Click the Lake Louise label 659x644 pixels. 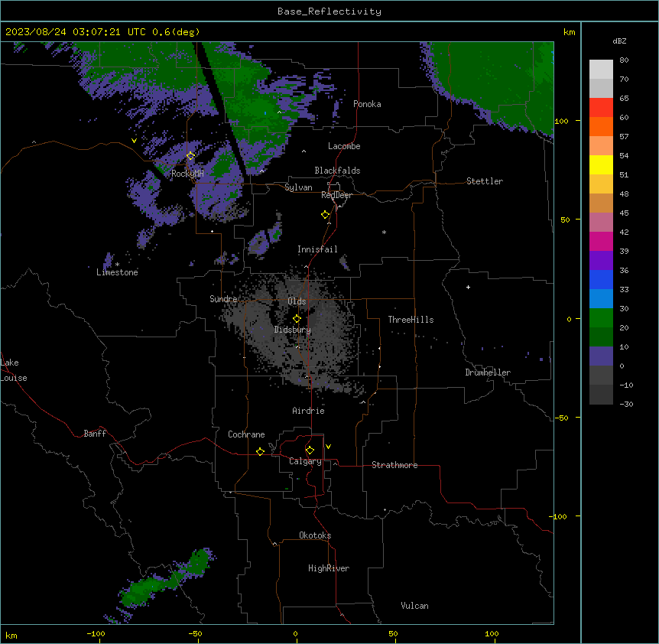(x=14, y=370)
